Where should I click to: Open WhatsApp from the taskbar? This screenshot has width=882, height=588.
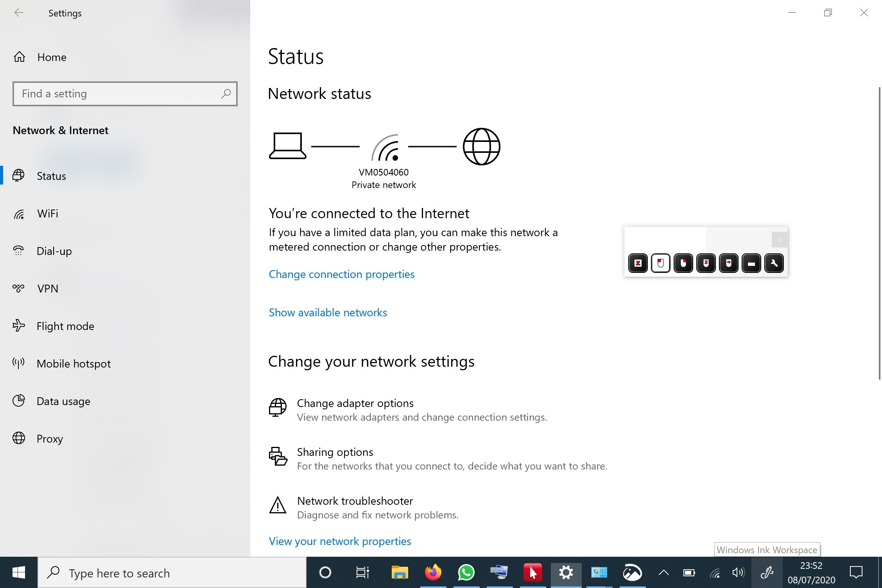(x=466, y=573)
